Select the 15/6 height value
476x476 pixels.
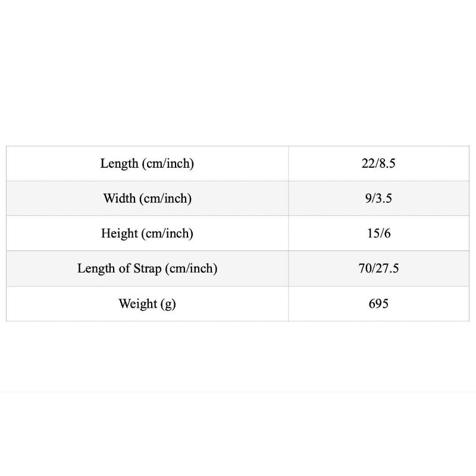[378, 233]
